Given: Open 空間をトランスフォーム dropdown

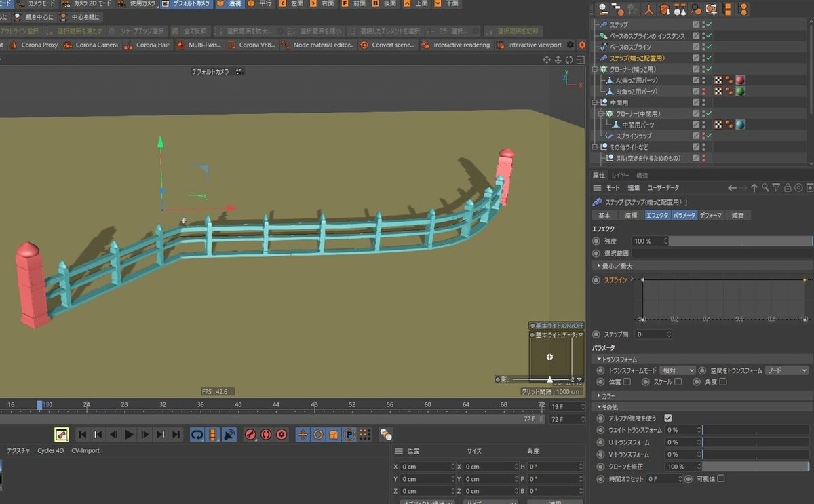Looking at the screenshot, I should 786,370.
